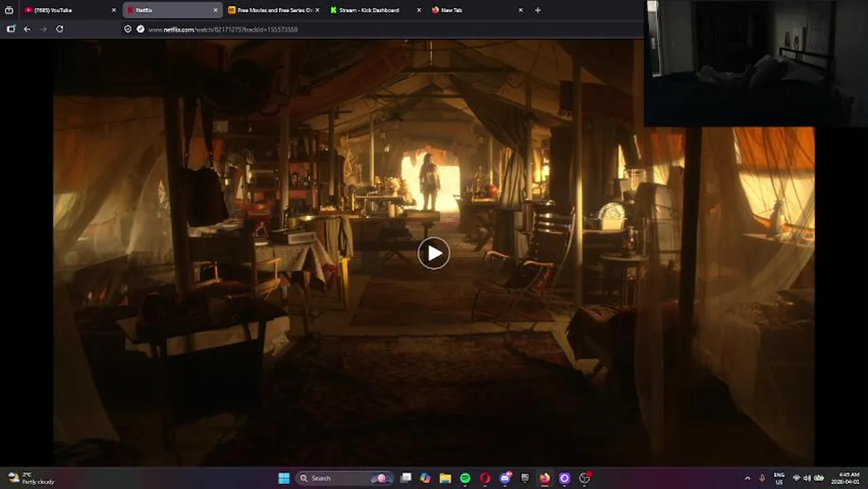Open Task View from the taskbar
The height and width of the screenshot is (489, 868).
pos(405,478)
